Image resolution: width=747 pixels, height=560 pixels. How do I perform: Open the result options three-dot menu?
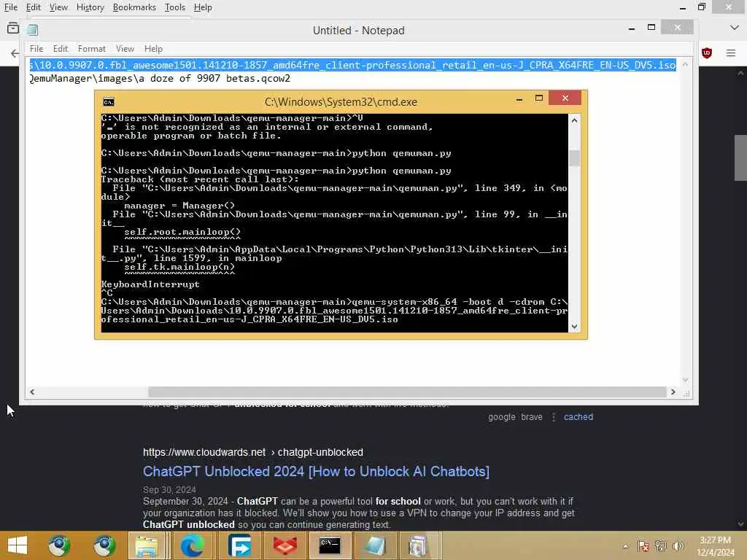(554, 417)
